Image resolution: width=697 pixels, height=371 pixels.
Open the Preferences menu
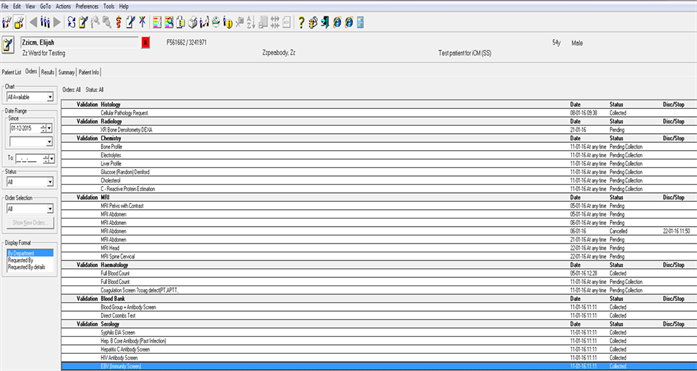coord(87,6)
